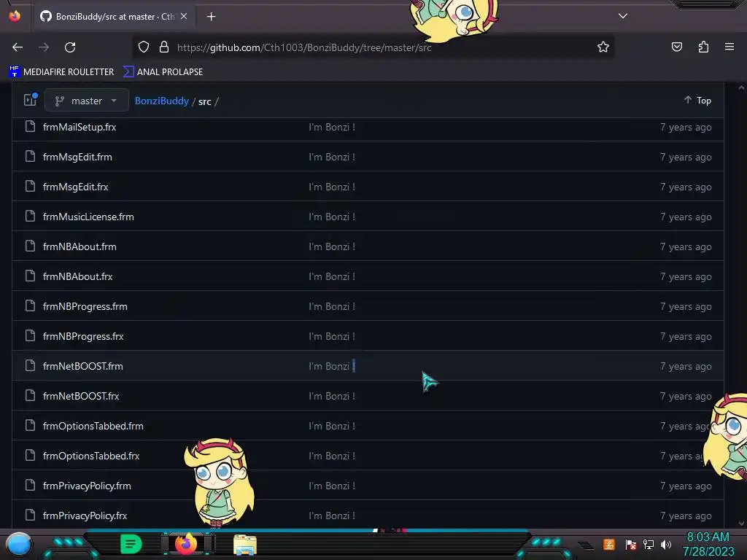Open file frmMsgEdit.frm

(x=77, y=157)
